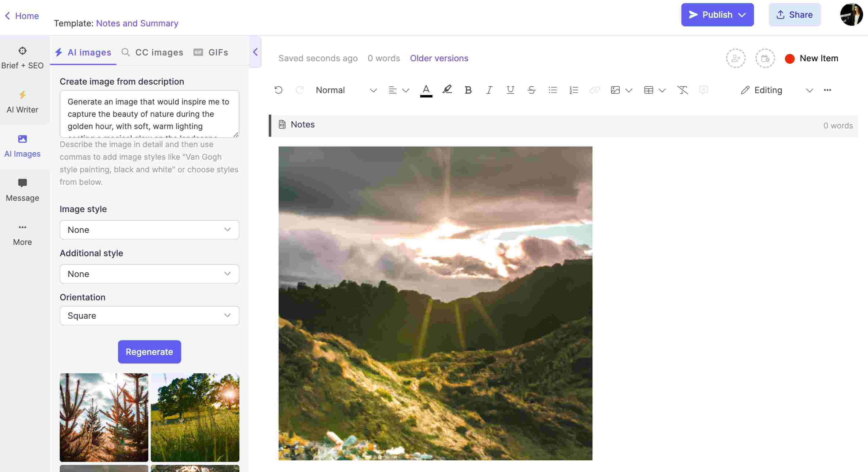Click the Older versions link

[439, 58]
